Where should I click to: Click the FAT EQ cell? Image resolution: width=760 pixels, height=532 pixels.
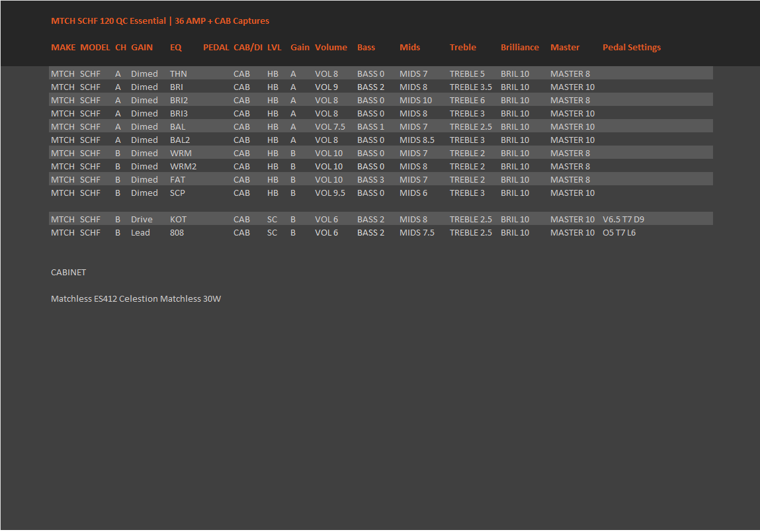tap(177, 180)
